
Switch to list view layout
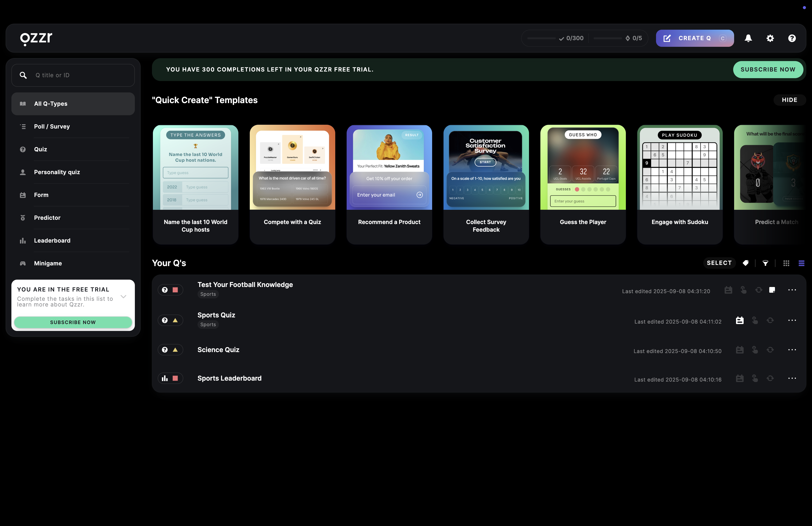[801, 263]
